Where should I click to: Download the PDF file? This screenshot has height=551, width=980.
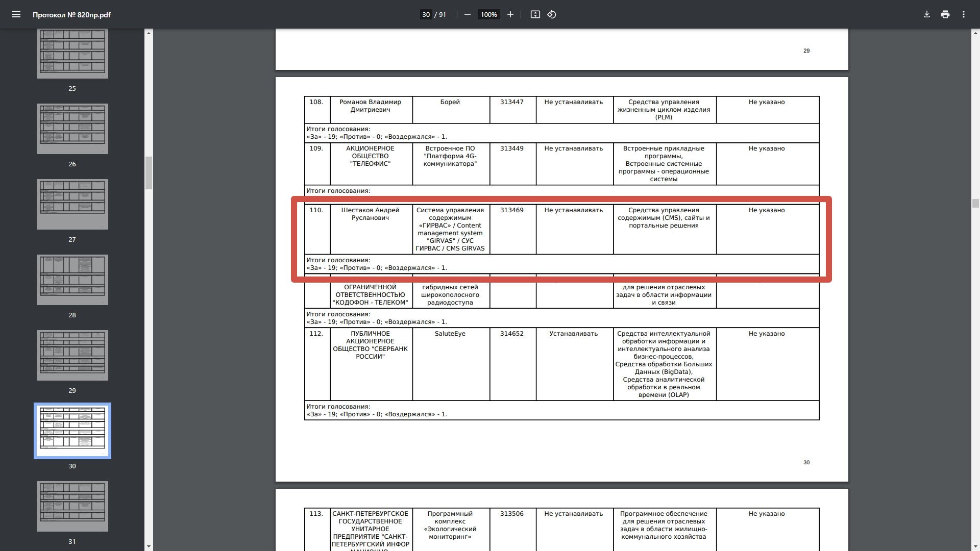pyautogui.click(x=927, y=14)
